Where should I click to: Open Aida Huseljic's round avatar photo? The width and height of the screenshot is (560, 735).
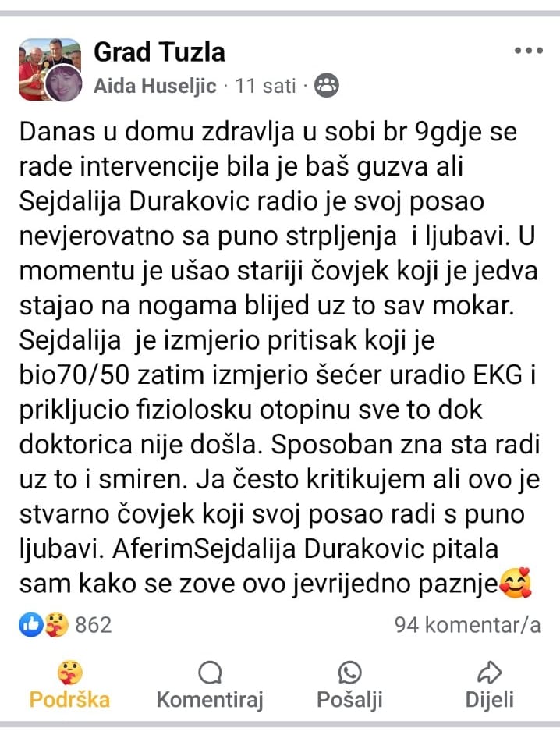pos(63,83)
